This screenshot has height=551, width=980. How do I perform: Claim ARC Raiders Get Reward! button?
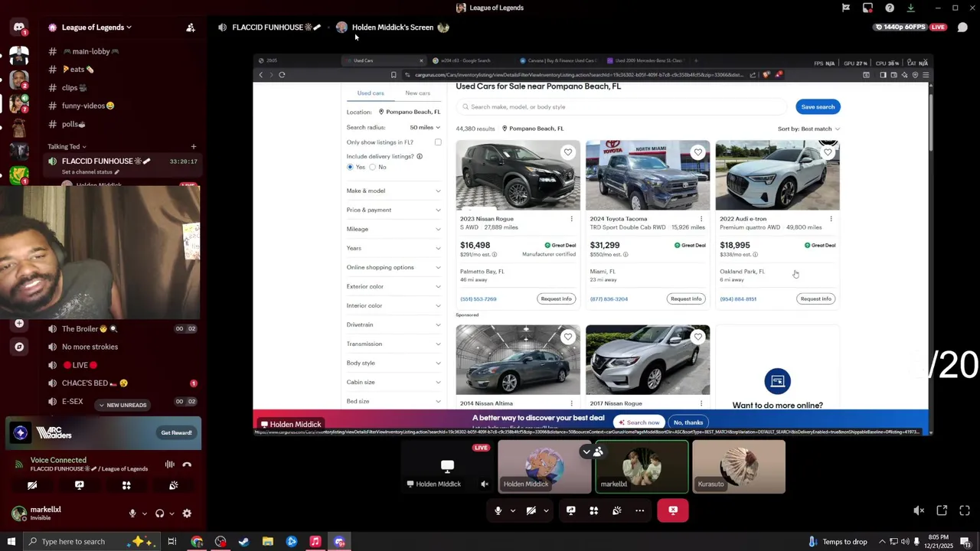(176, 433)
